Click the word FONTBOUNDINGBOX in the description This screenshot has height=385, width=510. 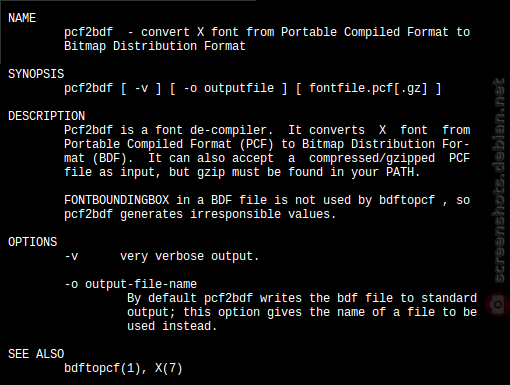point(117,200)
